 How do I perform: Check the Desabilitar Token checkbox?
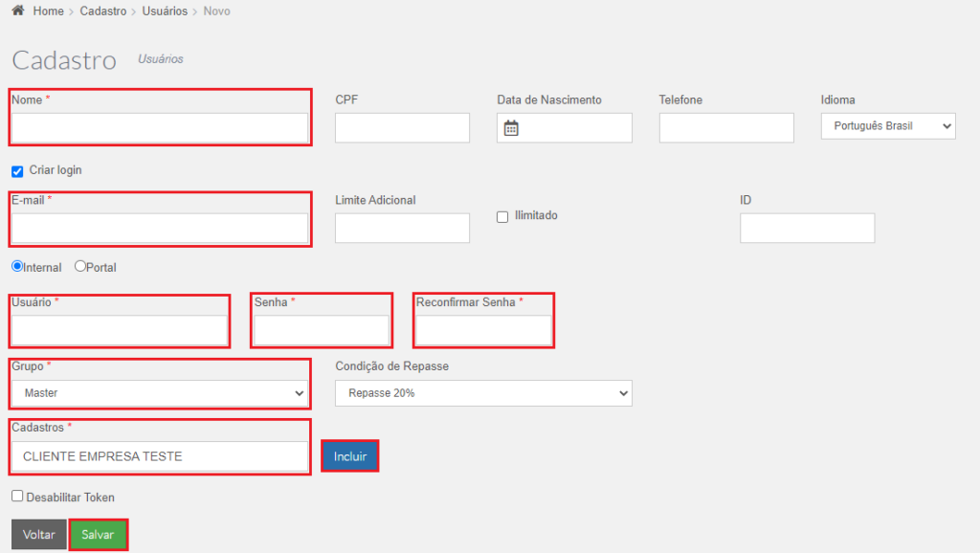click(x=17, y=497)
